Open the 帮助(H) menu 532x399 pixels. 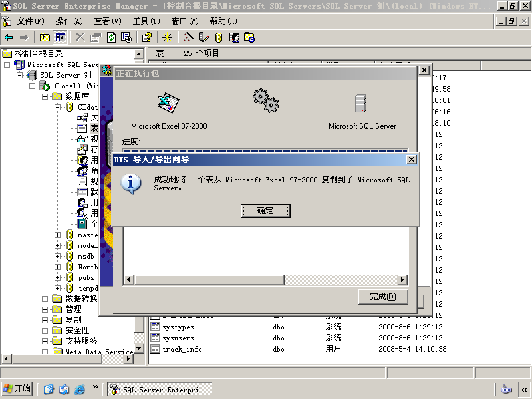[223, 21]
